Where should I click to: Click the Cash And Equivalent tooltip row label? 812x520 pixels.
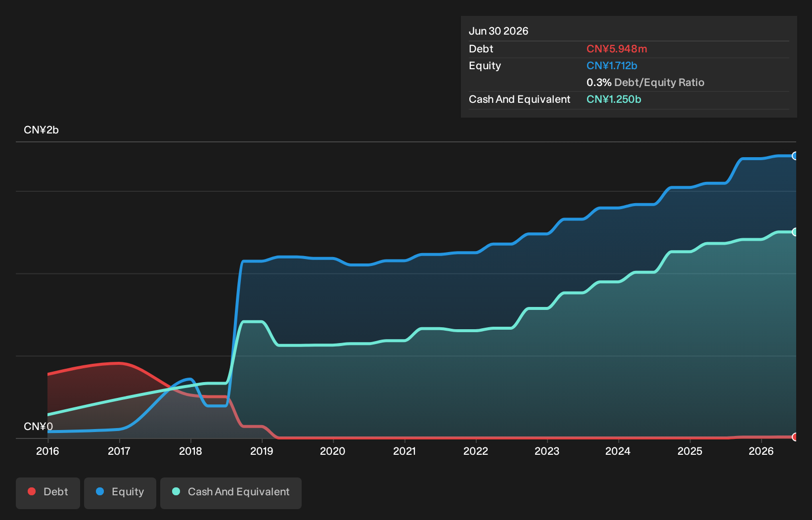click(519, 99)
